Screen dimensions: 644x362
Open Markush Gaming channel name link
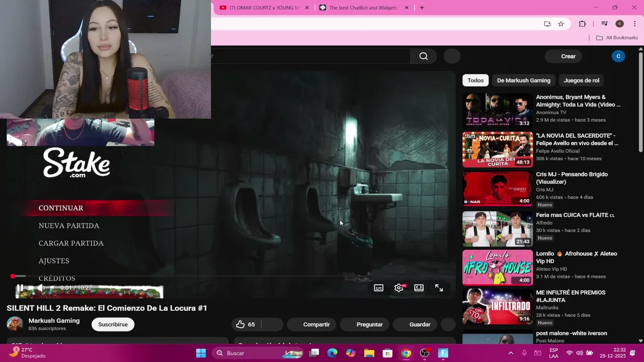point(54,321)
